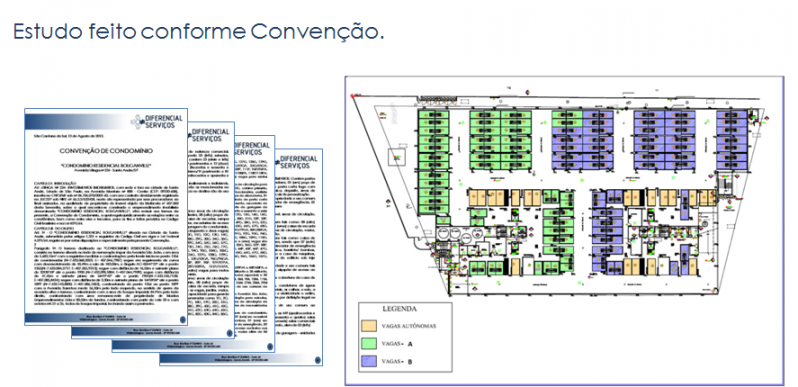Click the Diferencial Serviços logo on third page
Image resolution: width=798 pixels, height=387 pixels.
pyautogui.click(x=251, y=149)
